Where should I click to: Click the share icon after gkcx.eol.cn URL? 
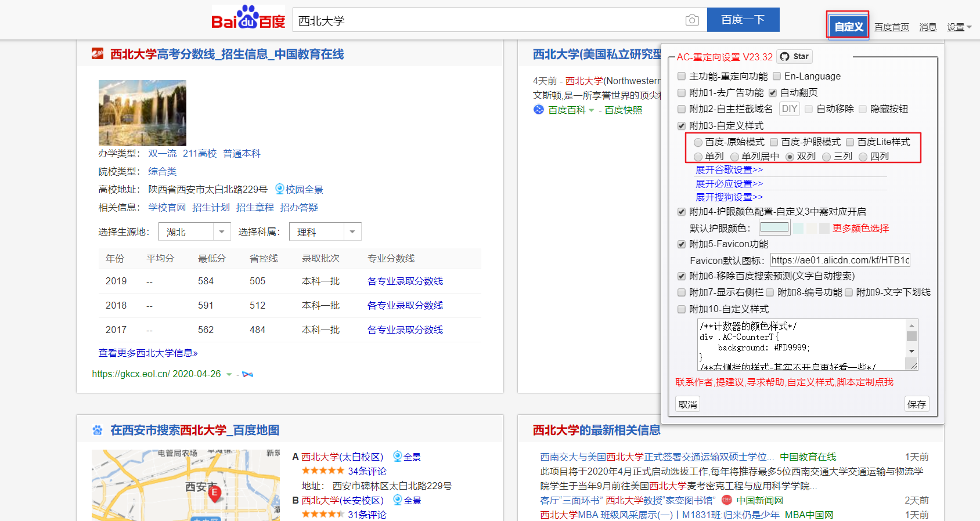coord(248,374)
